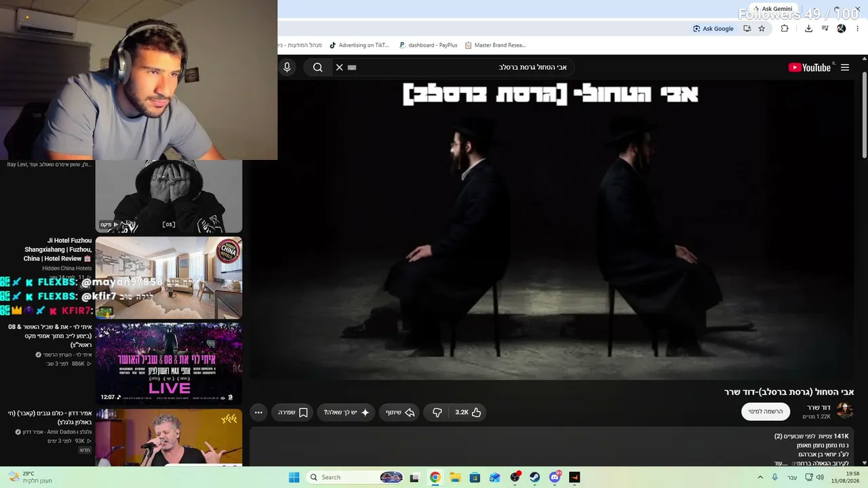The width and height of the screenshot is (868, 488).
Task: Open Discord from the taskbar
Action: point(555,477)
